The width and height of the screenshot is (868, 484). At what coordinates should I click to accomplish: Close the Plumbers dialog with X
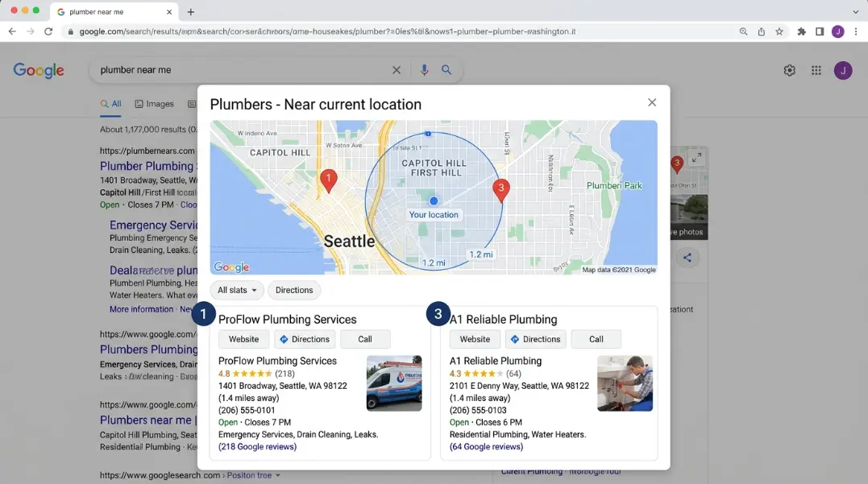point(652,102)
